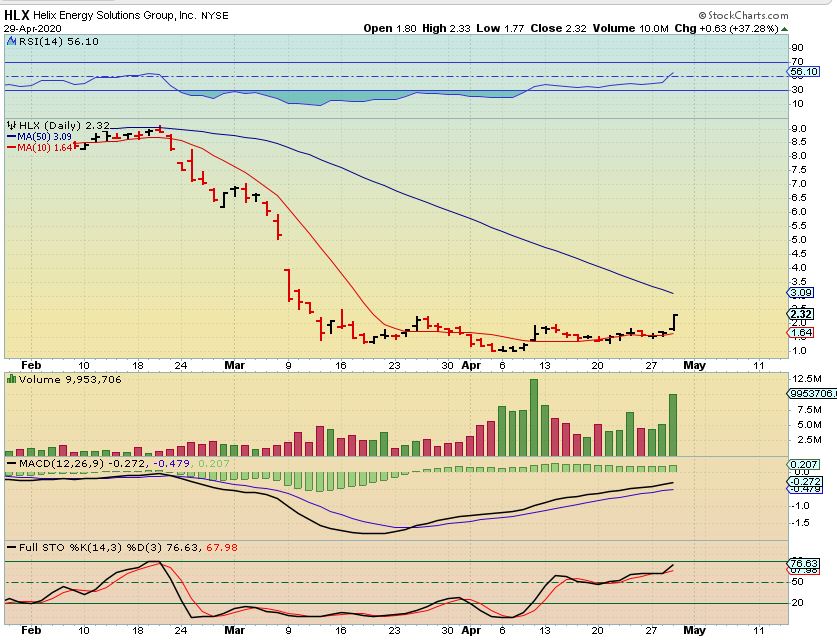The image size is (837, 642).
Task: Click the 56.10 RSI tag on right axis
Action: coord(803,72)
